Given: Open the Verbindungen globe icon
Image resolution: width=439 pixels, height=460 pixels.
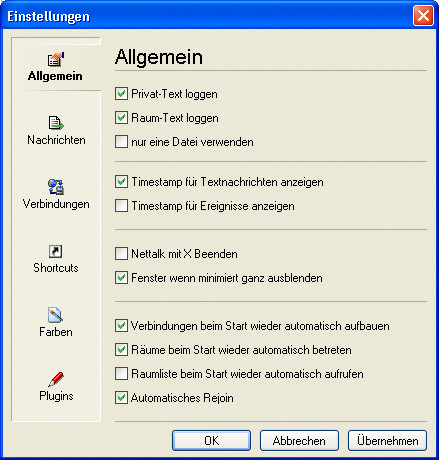Looking at the screenshot, I should tap(56, 187).
